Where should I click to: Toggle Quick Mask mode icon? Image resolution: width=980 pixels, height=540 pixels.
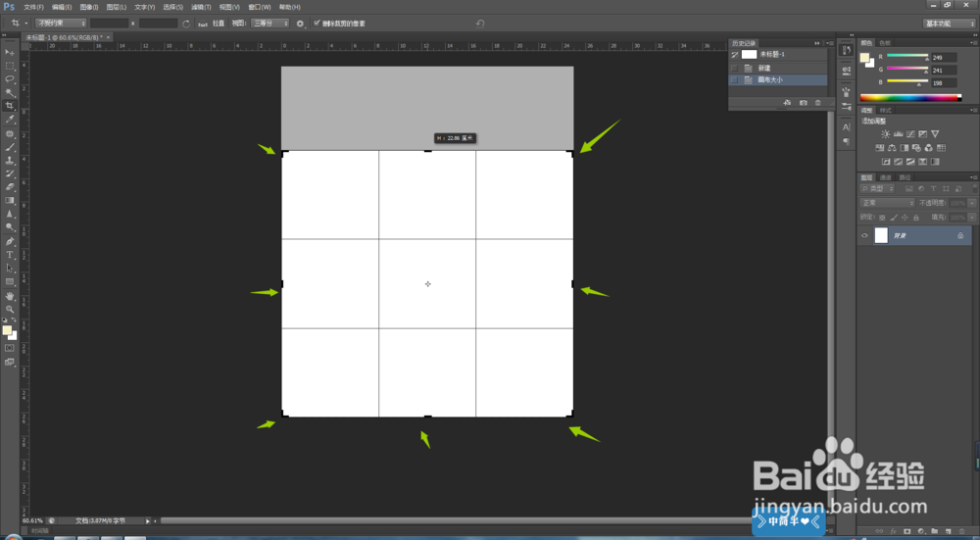coord(10,348)
